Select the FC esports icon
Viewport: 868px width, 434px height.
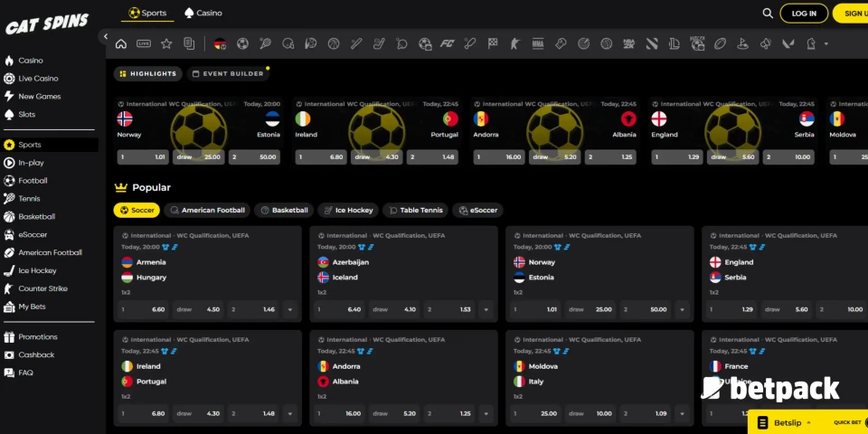tap(447, 43)
